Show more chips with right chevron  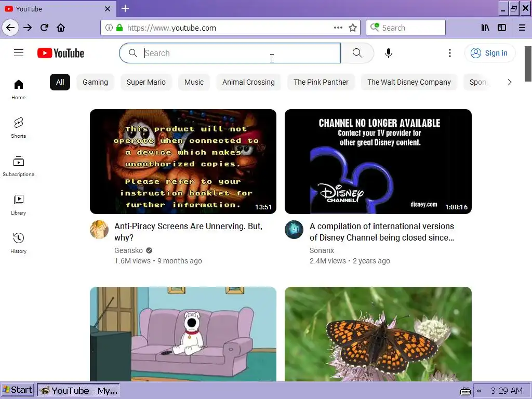tap(509, 82)
